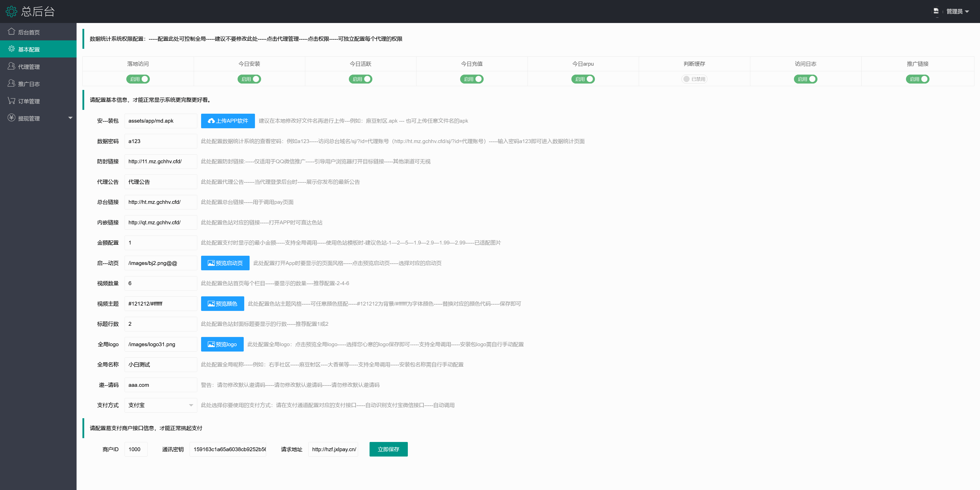Open the 管理员 account dropdown arrow
This screenshot has height=490, width=980.
(967, 11)
